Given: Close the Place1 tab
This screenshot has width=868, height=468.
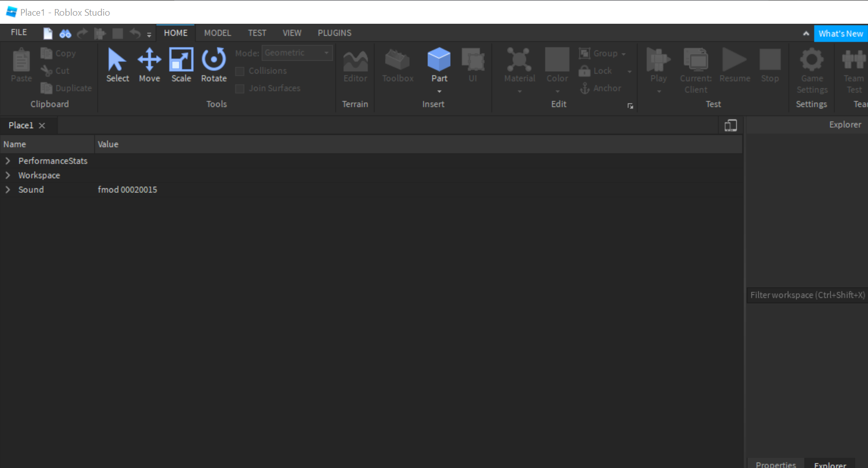Looking at the screenshot, I should click(x=42, y=126).
